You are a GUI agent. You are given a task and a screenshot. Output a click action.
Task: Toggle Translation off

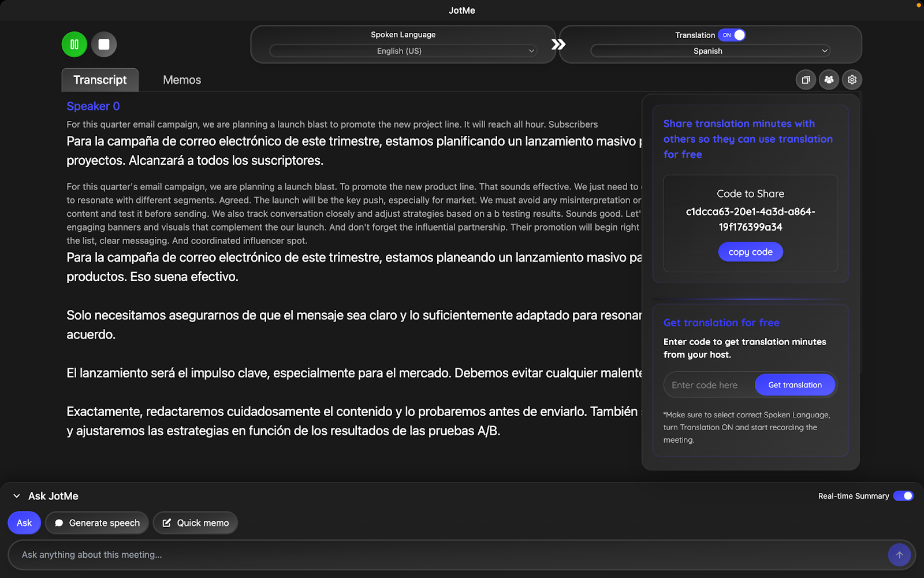(x=732, y=35)
